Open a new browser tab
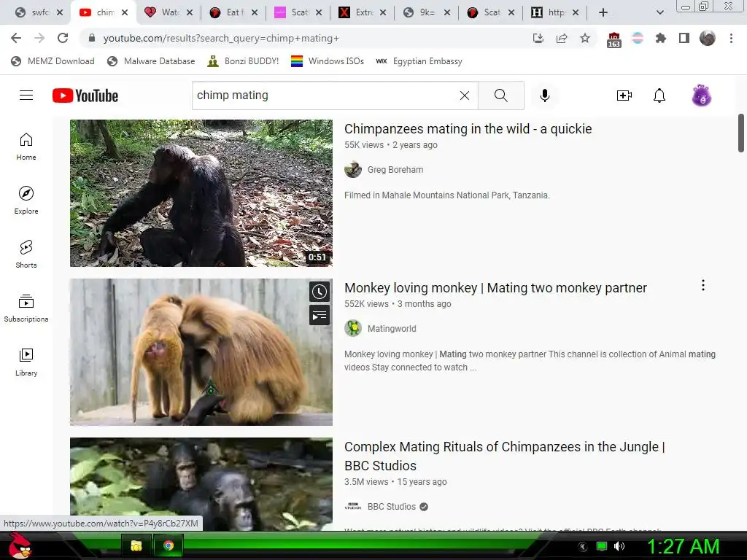The width and height of the screenshot is (747, 560). point(603,12)
